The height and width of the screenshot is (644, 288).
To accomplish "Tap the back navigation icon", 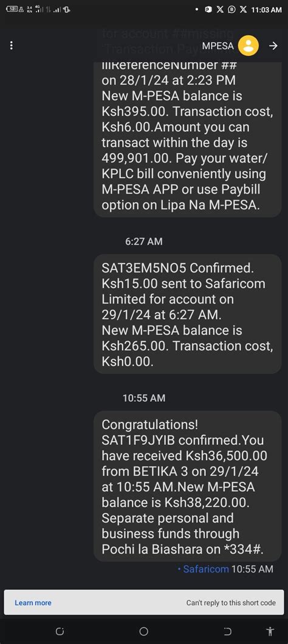I will (x=227, y=631).
